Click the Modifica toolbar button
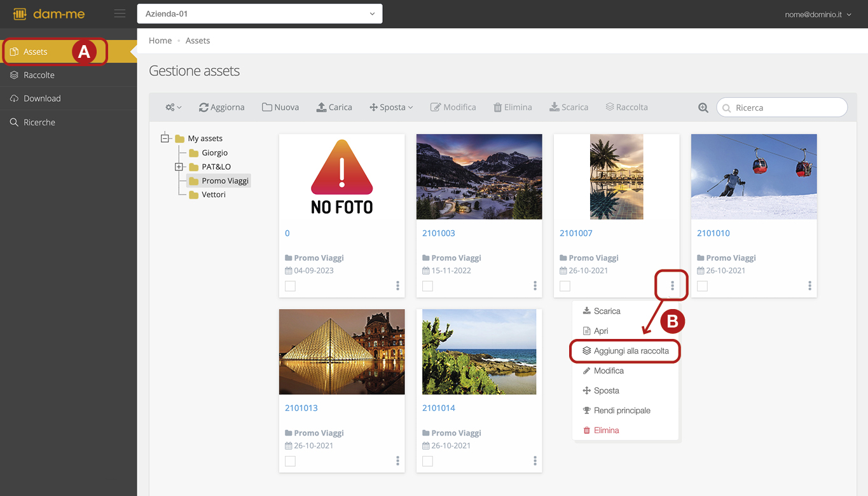This screenshot has height=496, width=868. tap(453, 107)
